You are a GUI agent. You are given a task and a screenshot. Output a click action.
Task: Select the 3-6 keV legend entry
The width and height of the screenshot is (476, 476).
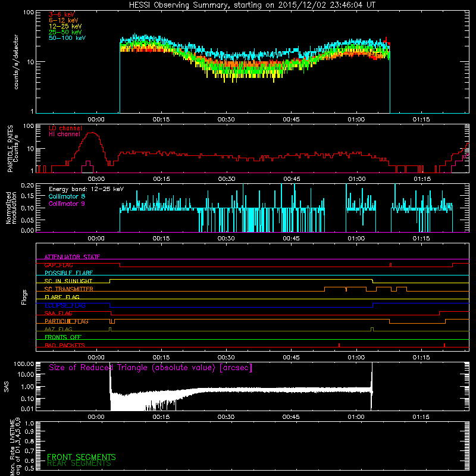click(62, 14)
